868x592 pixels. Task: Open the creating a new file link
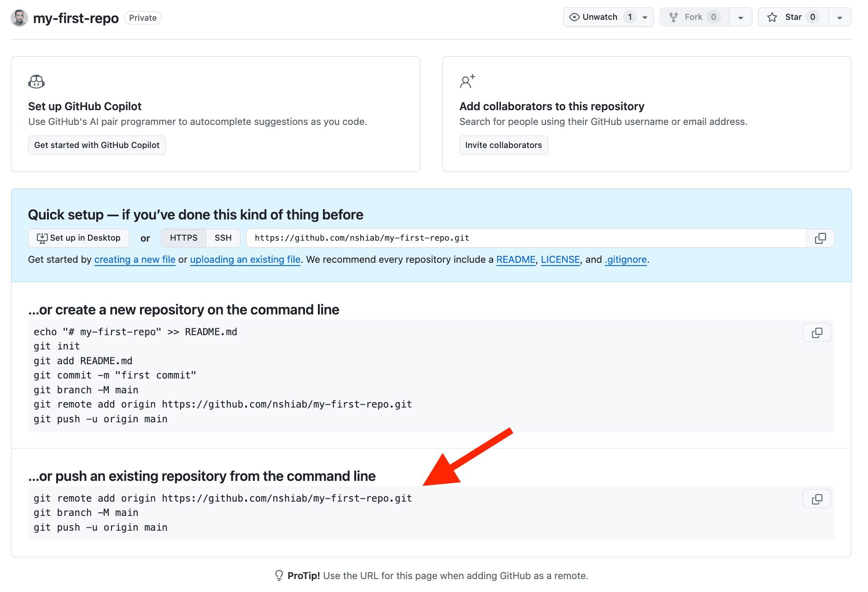point(135,259)
